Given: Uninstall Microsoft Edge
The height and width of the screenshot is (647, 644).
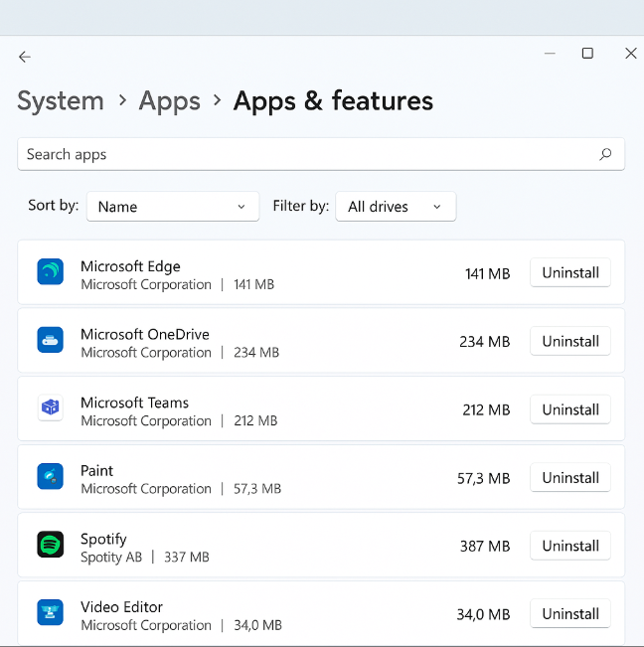Looking at the screenshot, I should click(x=570, y=272).
